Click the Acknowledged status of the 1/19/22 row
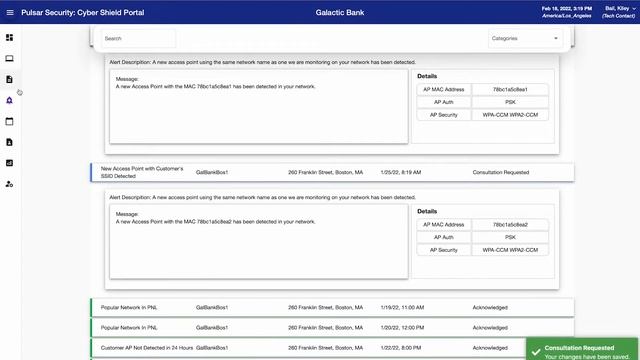The image size is (640, 360). point(490,307)
